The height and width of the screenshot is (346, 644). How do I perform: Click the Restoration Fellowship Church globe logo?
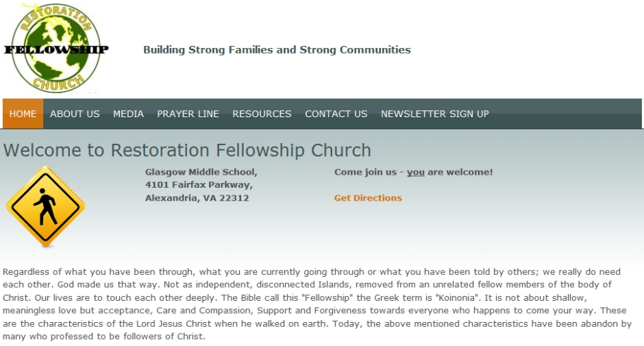56,48
